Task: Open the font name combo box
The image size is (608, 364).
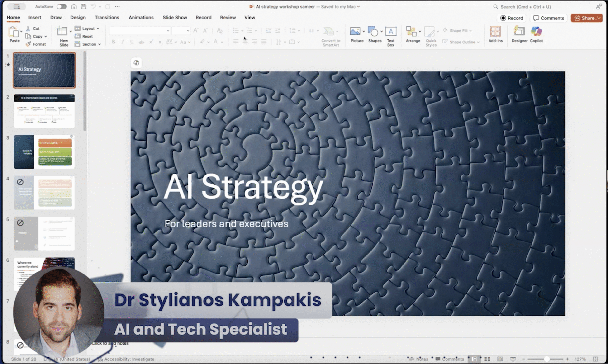Action: pyautogui.click(x=140, y=31)
